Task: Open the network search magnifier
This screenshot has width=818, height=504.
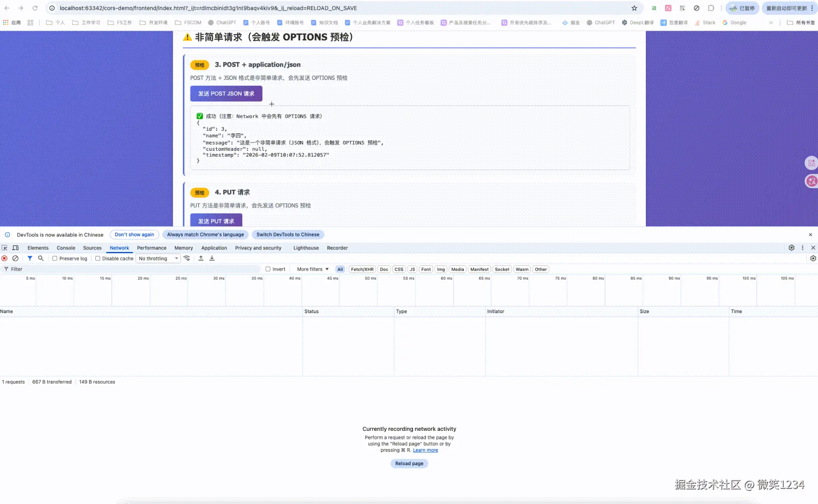Action: pyautogui.click(x=41, y=258)
